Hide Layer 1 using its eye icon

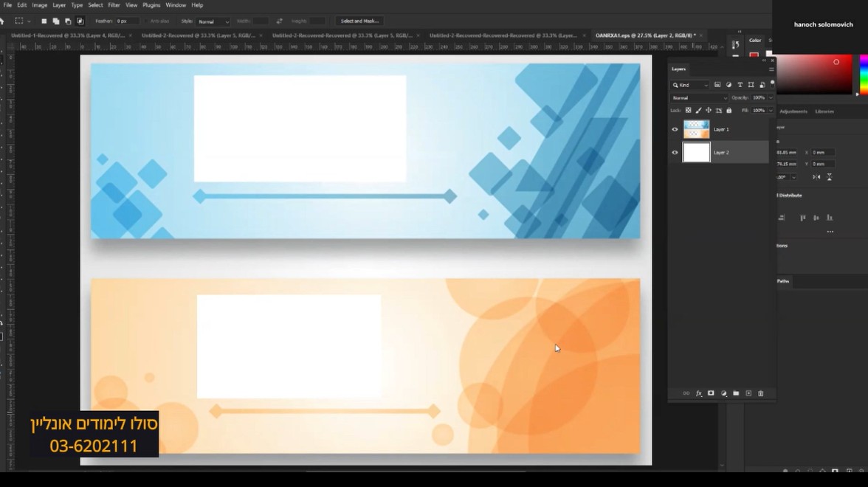click(675, 130)
